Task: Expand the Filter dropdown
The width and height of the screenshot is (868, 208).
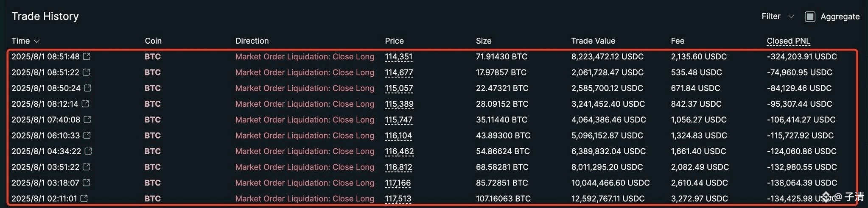Action: (x=778, y=16)
